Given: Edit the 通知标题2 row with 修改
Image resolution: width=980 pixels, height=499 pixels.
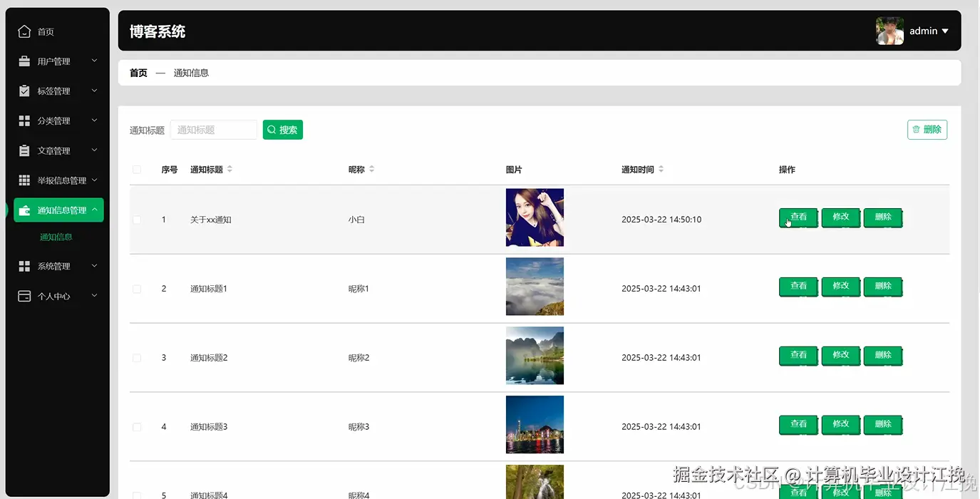Looking at the screenshot, I should [x=841, y=356].
